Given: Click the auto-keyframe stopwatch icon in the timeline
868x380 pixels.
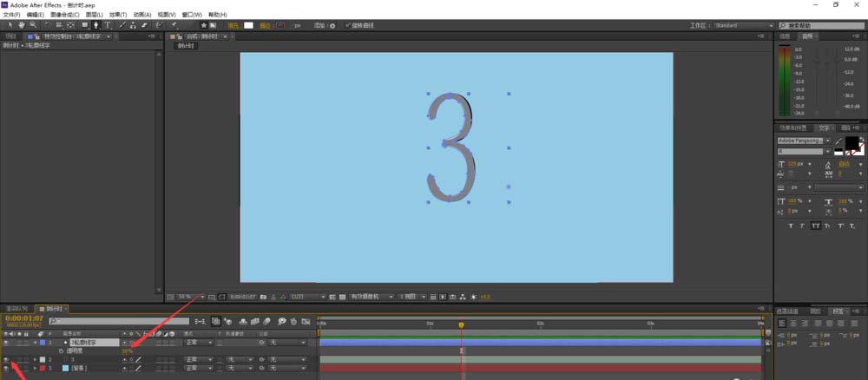Looking at the screenshot, I should 293,321.
